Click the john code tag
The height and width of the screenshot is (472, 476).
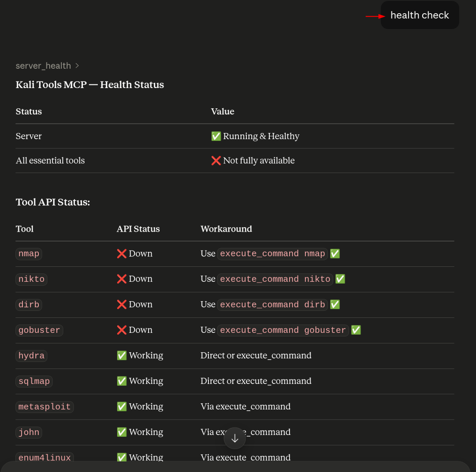click(29, 432)
